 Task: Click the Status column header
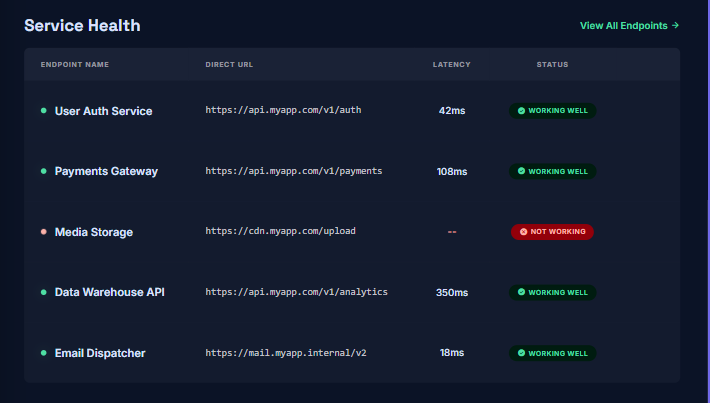tap(552, 65)
